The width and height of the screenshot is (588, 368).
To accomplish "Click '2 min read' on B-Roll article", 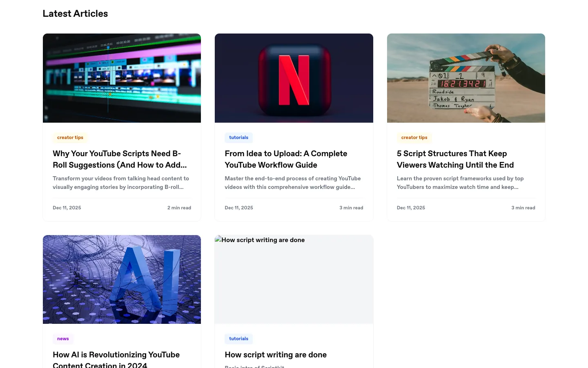I will (x=179, y=208).
